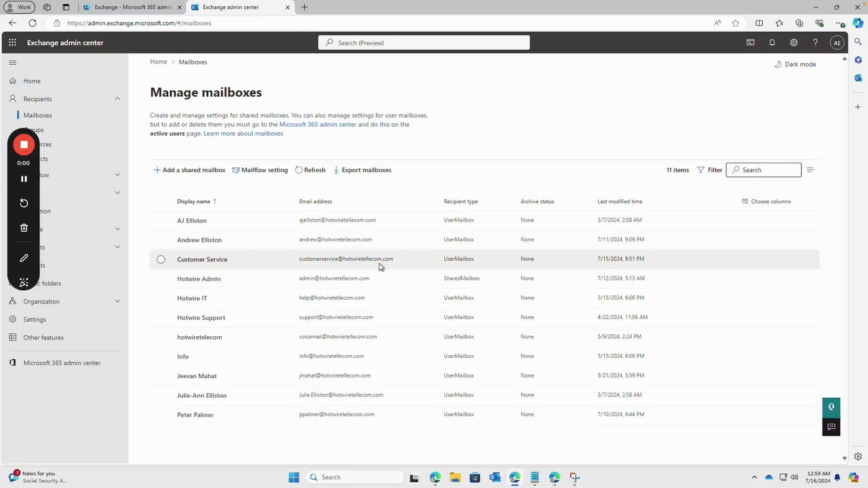Click Add a shared mailbox

(189, 170)
